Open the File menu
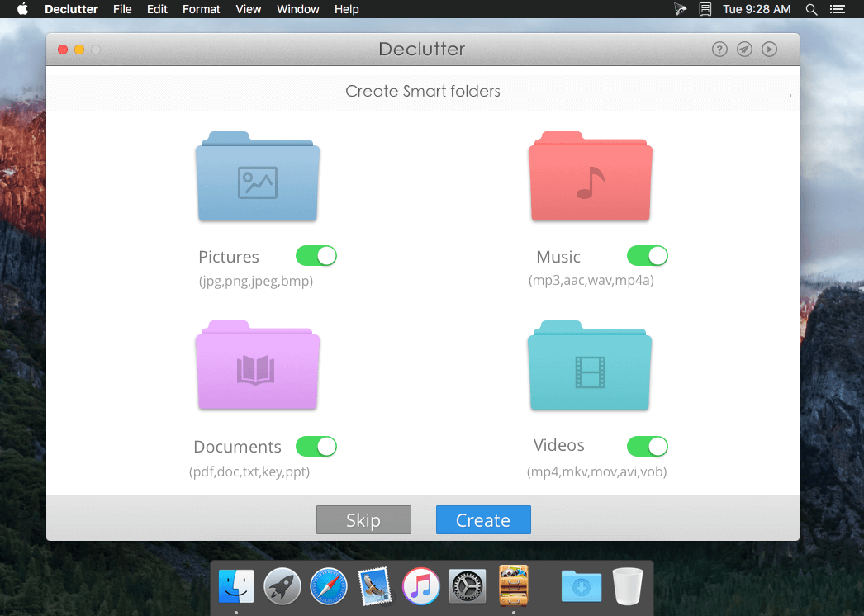The width and height of the screenshot is (864, 616). (x=122, y=9)
